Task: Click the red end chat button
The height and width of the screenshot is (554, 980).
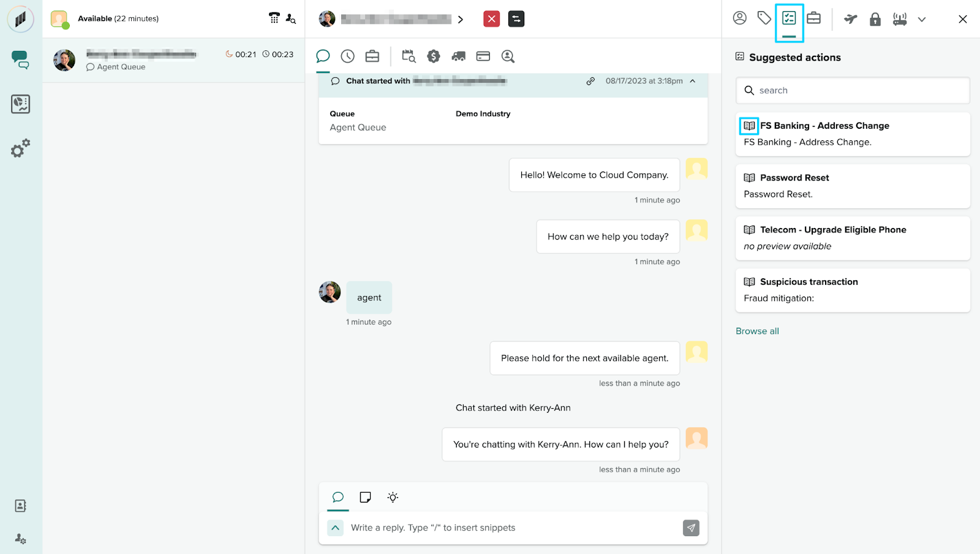Action: (x=491, y=19)
